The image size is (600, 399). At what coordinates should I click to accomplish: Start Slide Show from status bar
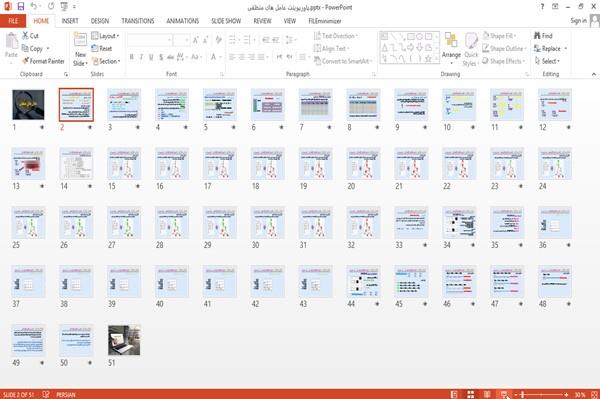(x=504, y=394)
